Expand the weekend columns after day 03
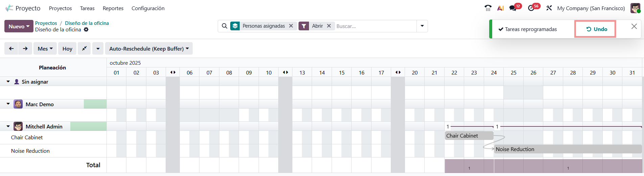The image size is (644, 176). click(173, 72)
